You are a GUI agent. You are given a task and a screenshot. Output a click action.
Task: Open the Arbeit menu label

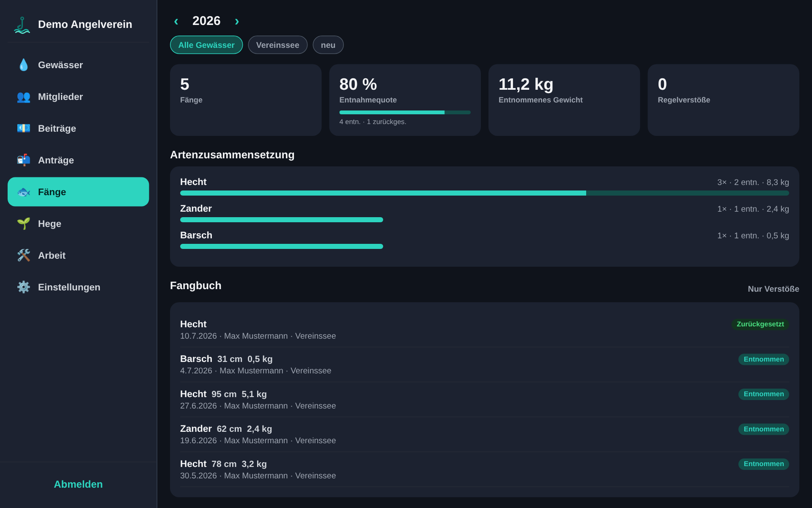52,255
